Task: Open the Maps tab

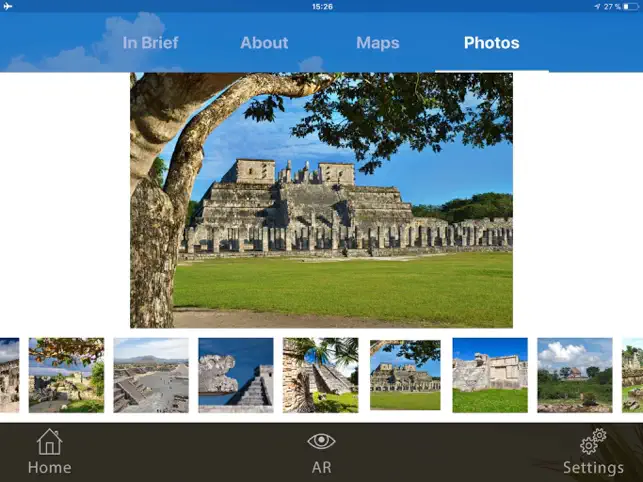Action: click(x=378, y=43)
